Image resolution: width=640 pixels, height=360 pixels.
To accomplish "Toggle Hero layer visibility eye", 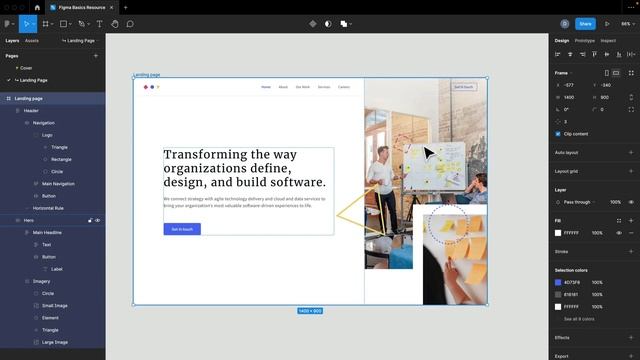I will [x=98, y=220].
